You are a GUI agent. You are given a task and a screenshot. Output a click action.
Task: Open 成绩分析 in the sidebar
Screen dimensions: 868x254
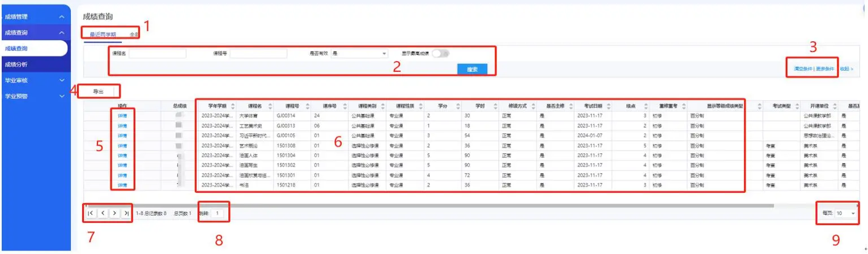click(16, 64)
